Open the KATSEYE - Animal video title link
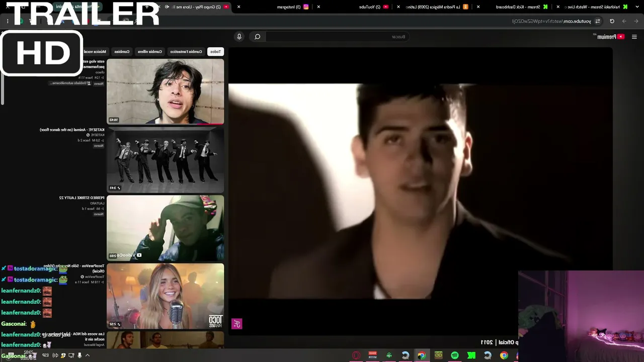Screen dimensions: 644x362 pyautogui.click(x=72, y=130)
